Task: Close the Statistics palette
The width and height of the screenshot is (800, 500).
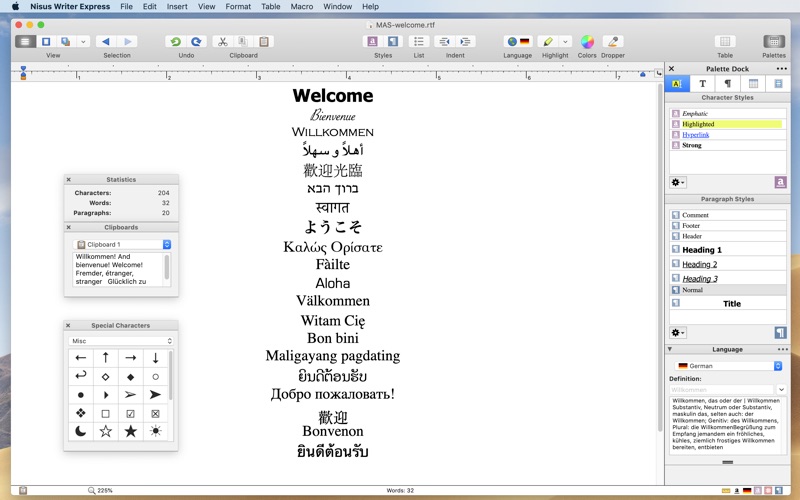Action: click(68, 180)
